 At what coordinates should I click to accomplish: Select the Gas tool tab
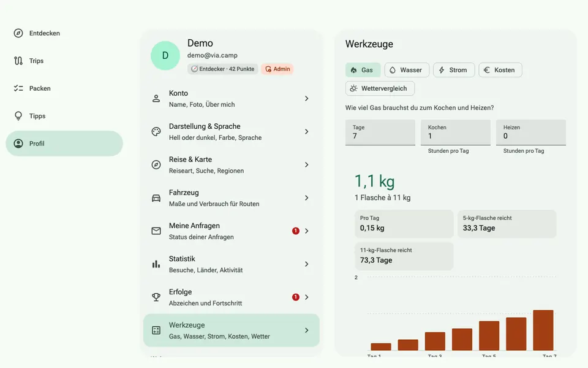point(363,70)
